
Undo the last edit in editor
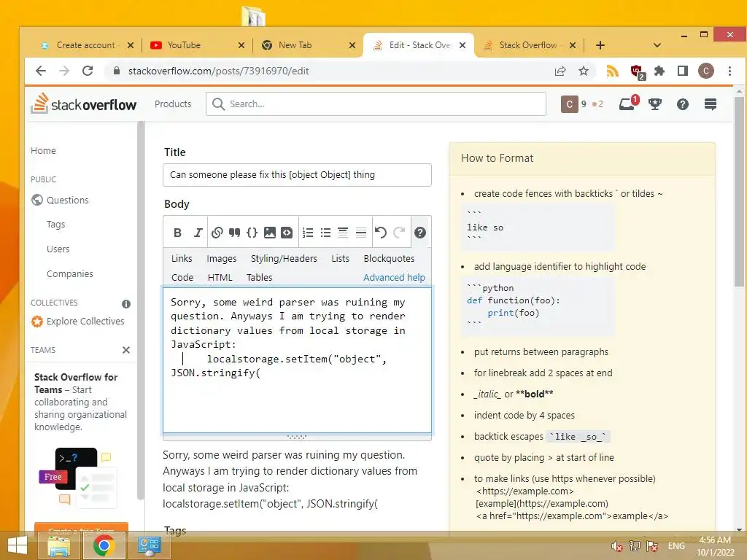pyautogui.click(x=380, y=233)
